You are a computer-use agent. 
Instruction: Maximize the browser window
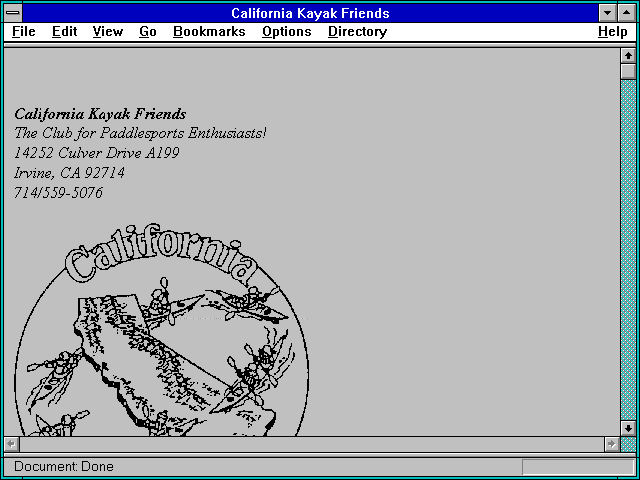[x=627, y=13]
